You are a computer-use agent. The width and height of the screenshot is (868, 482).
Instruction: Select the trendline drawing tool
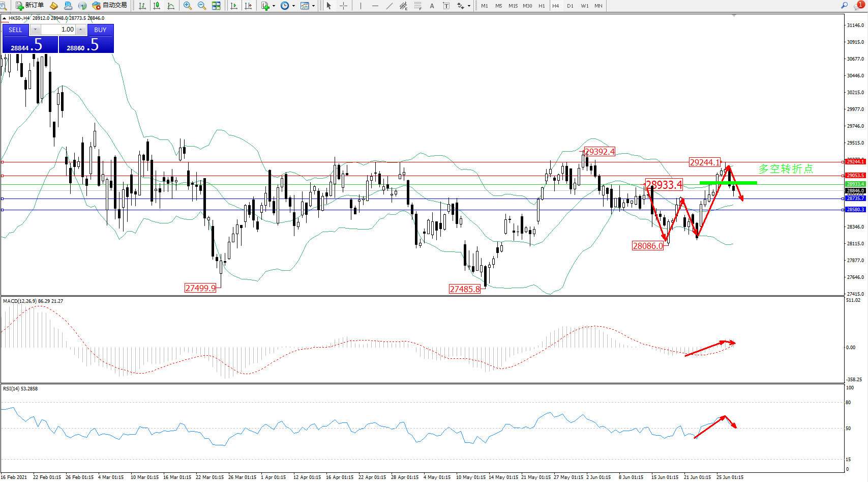(x=389, y=6)
